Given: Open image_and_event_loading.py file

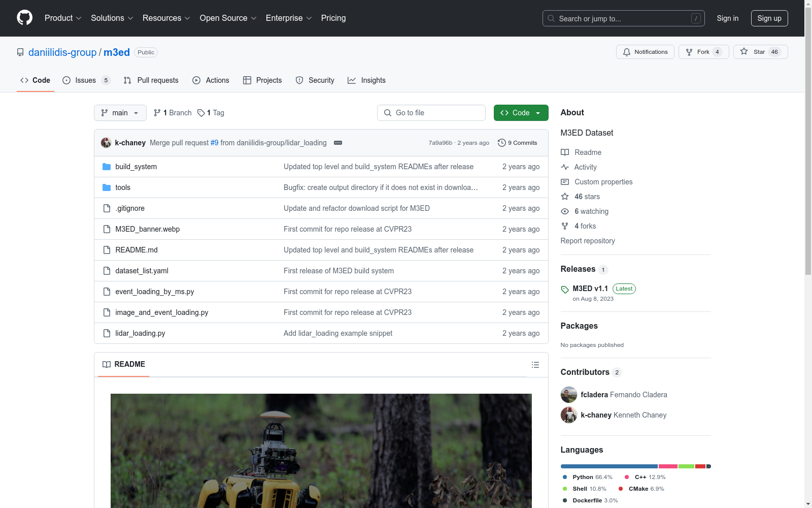Looking at the screenshot, I should click(162, 312).
